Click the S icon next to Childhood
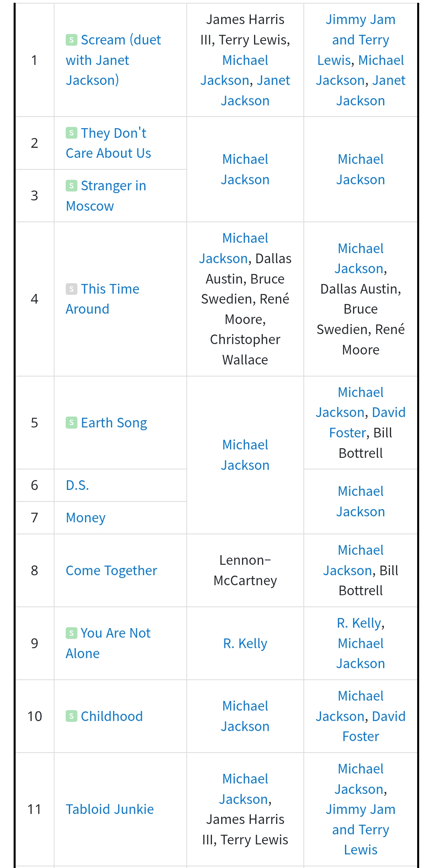The height and width of the screenshot is (868, 432). tap(71, 716)
